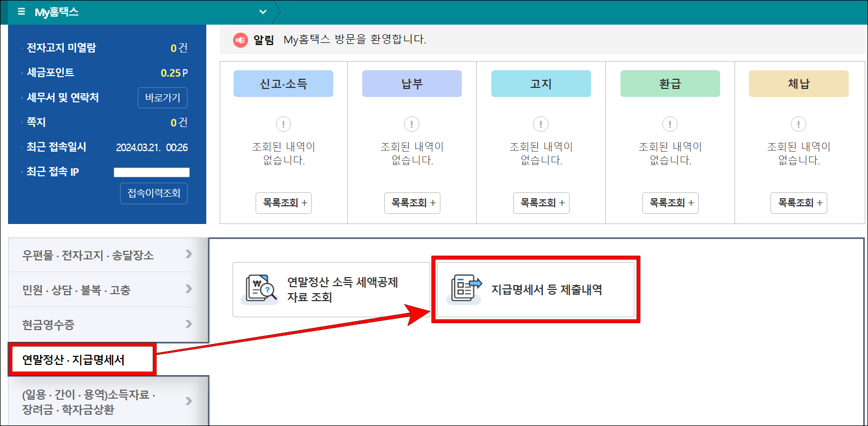Viewport: 868px width, 426px height.
Task: Click the document arrow icon for 제출내역
Action: [465, 289]
